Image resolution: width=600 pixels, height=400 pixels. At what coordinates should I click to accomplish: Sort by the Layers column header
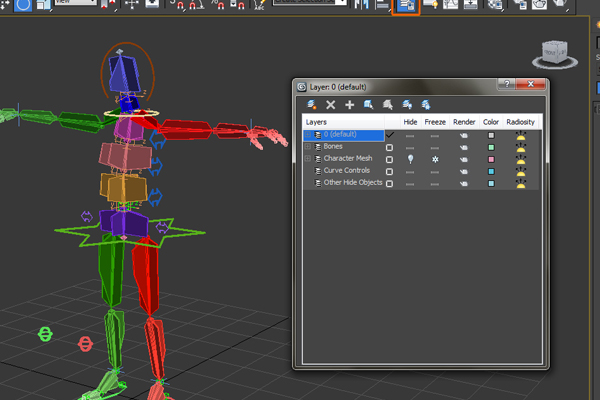(343, 122)
